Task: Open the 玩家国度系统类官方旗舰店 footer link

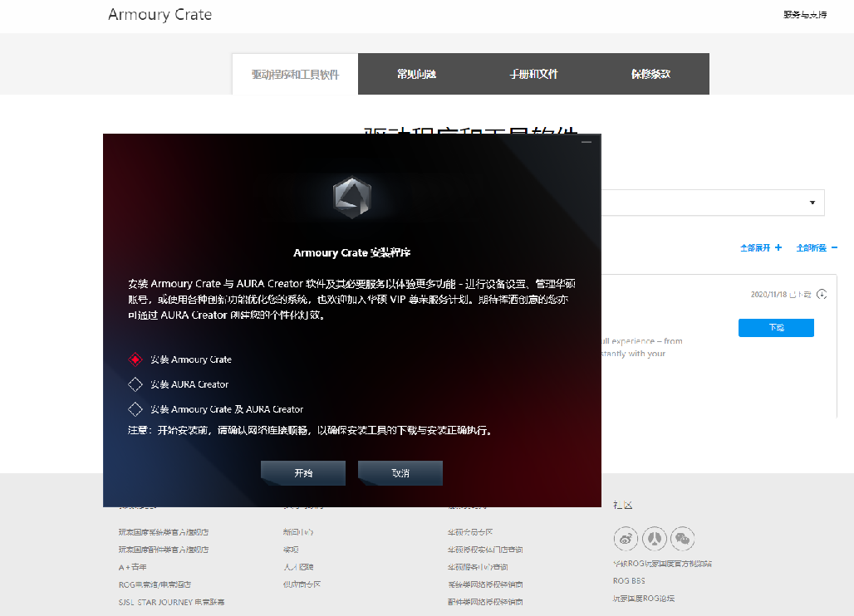Action: (x=164, y=532)
